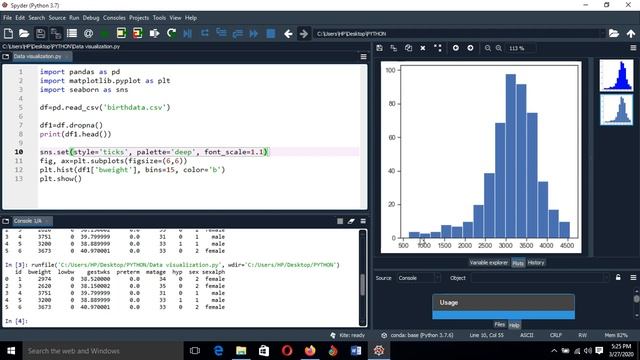Click the console vertical scrollbar

point(362,284)
